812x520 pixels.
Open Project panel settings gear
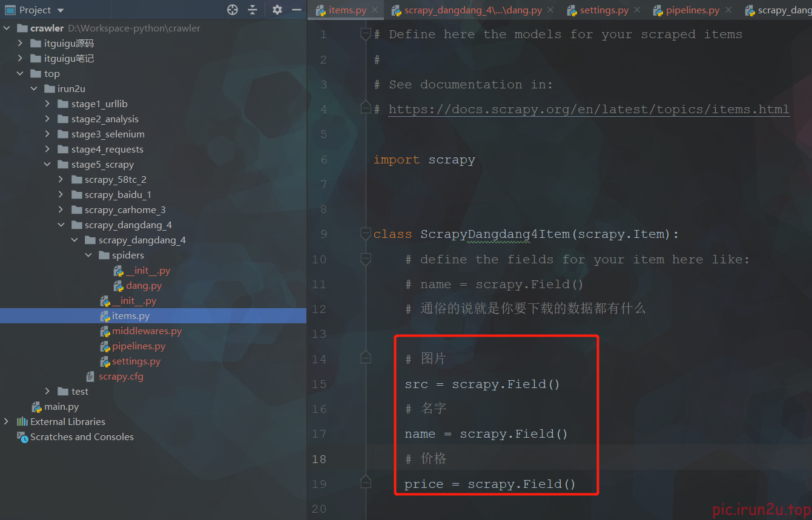(x=277, y=10)
